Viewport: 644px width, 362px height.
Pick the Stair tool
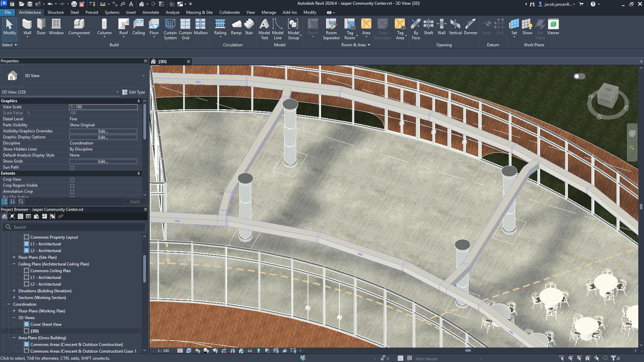[x=249, y=27]
